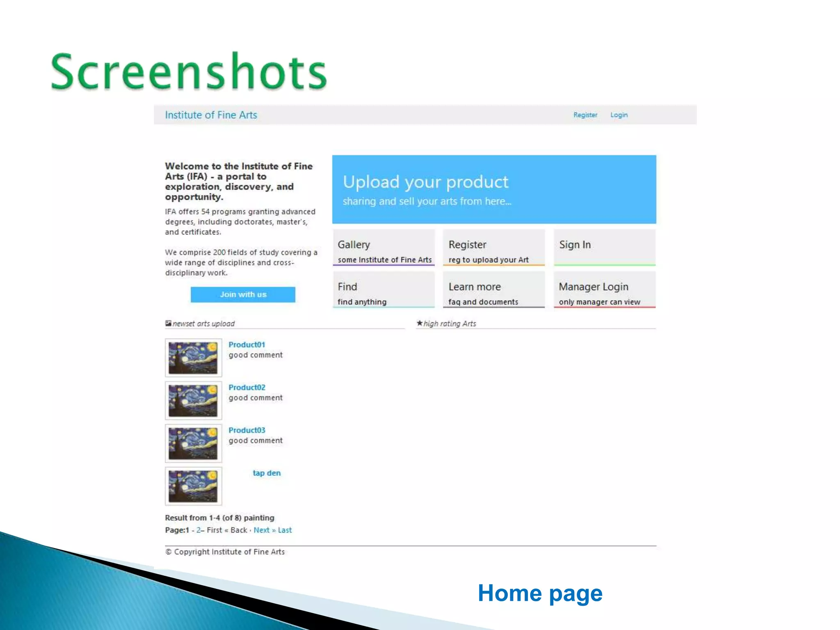This screenshot has width=840, height=630.
Task: Open the Manager Login tile
Action: (x=605, y=290)
